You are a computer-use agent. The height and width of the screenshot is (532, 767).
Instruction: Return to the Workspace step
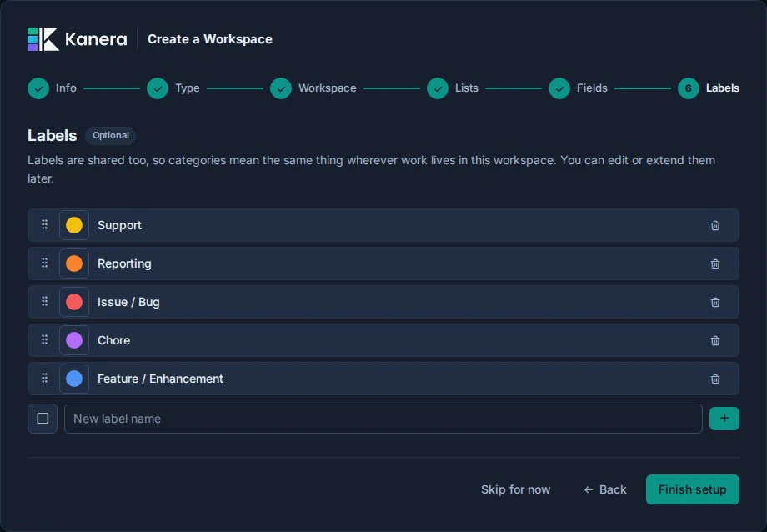[x=313, y=88]
